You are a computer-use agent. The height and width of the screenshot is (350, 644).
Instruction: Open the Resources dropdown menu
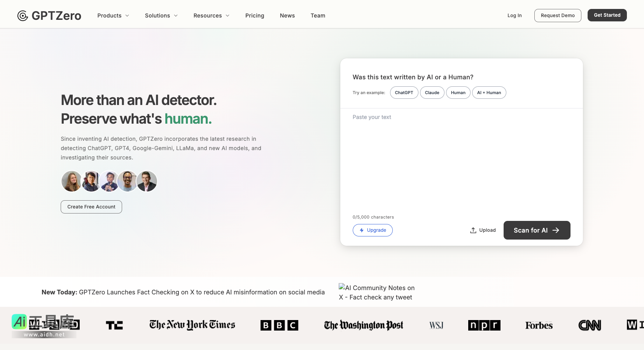coord(211,16)
